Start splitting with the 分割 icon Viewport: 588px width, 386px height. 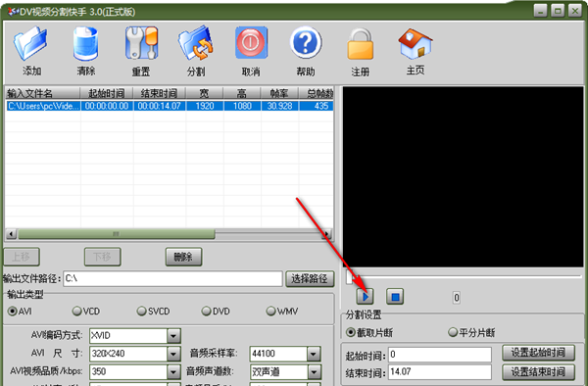196,43
